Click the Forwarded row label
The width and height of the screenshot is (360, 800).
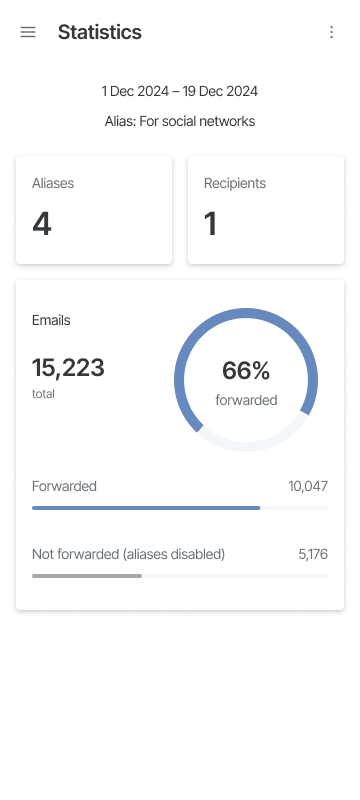[64, 486]
